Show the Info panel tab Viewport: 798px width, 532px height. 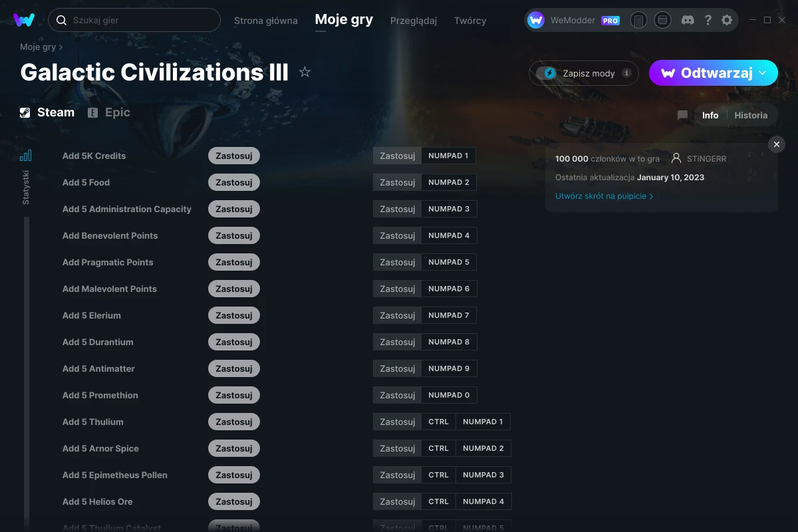(x=710, y=115)
